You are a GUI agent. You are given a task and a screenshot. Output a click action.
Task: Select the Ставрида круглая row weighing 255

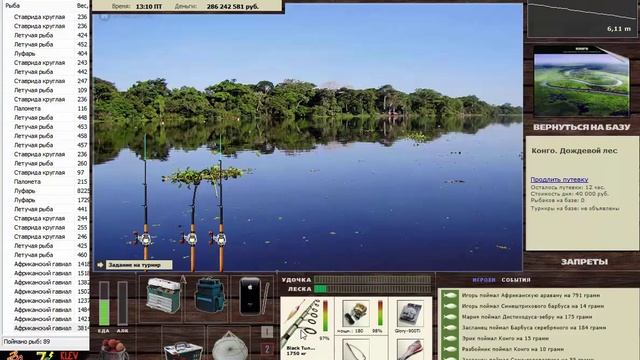tap(46, 227)
